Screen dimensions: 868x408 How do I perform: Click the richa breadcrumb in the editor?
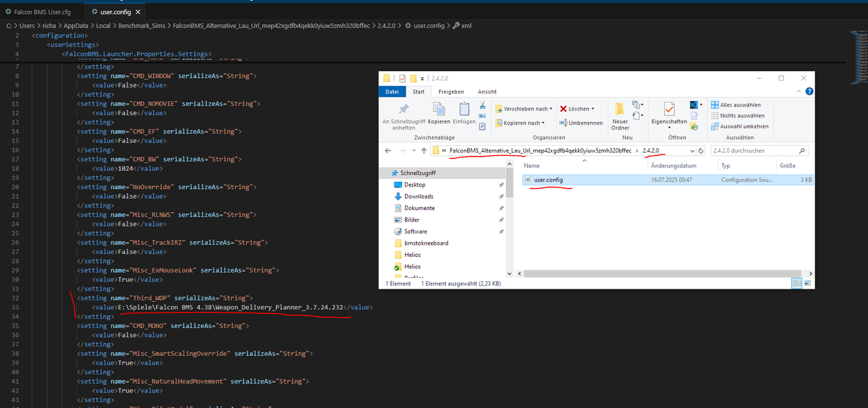(x=48, y=26)
